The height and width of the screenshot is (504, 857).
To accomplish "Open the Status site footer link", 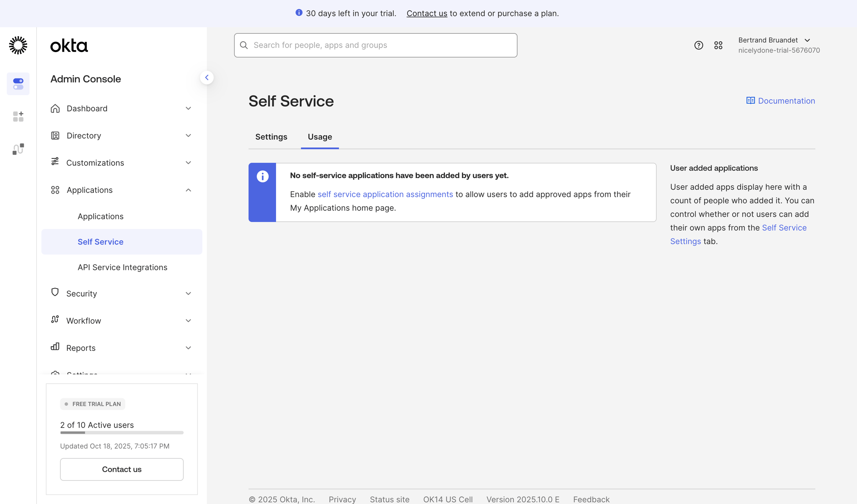I will click(389, 499).
